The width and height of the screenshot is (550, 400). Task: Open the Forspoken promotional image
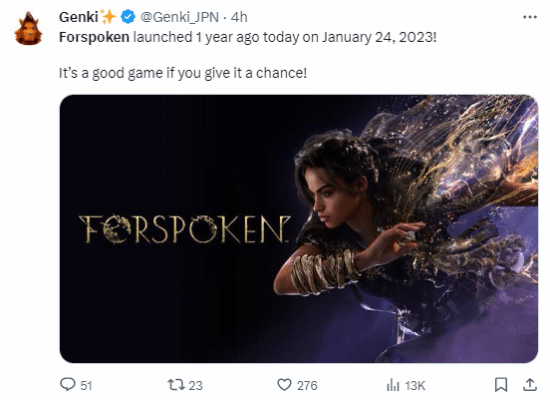(299, 229)
